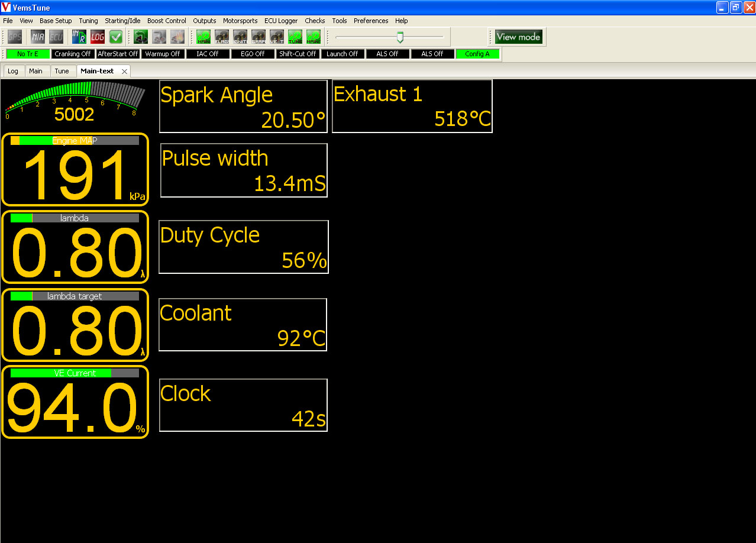The image size is (756, 543).
Task: Click the View mode button
Action: point(518,37)
